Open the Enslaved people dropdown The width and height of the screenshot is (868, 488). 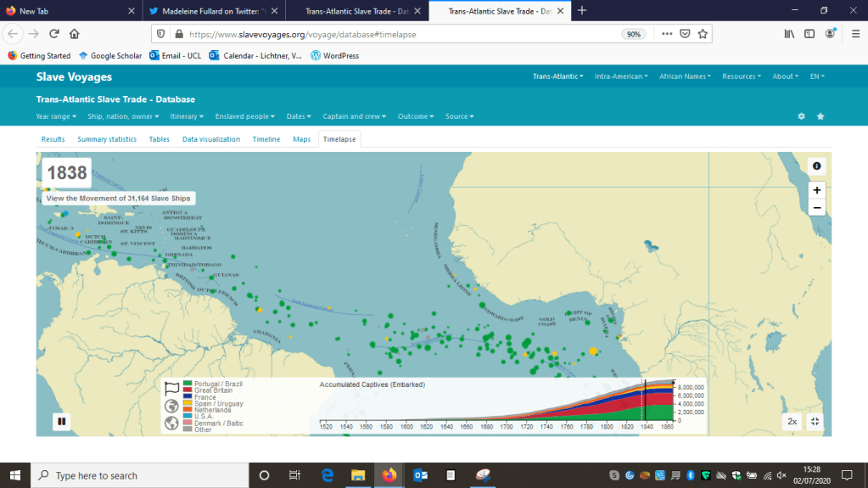tap(245, 116)
